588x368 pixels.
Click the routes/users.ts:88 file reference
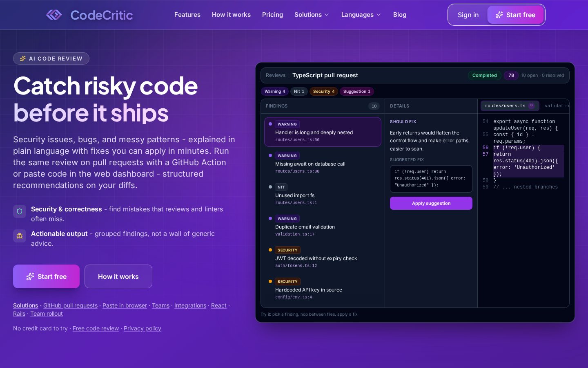(x=297, y=171)
